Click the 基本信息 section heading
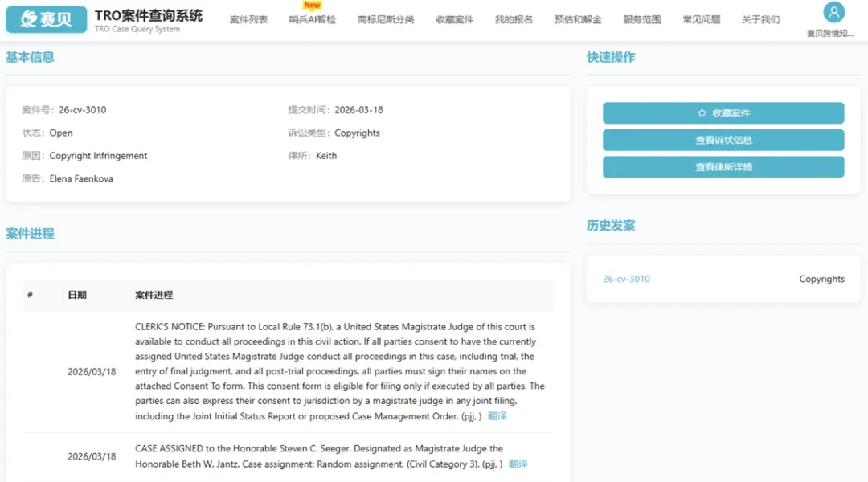The height and width of the screenshot is (482, 868). tap(30, 57)
